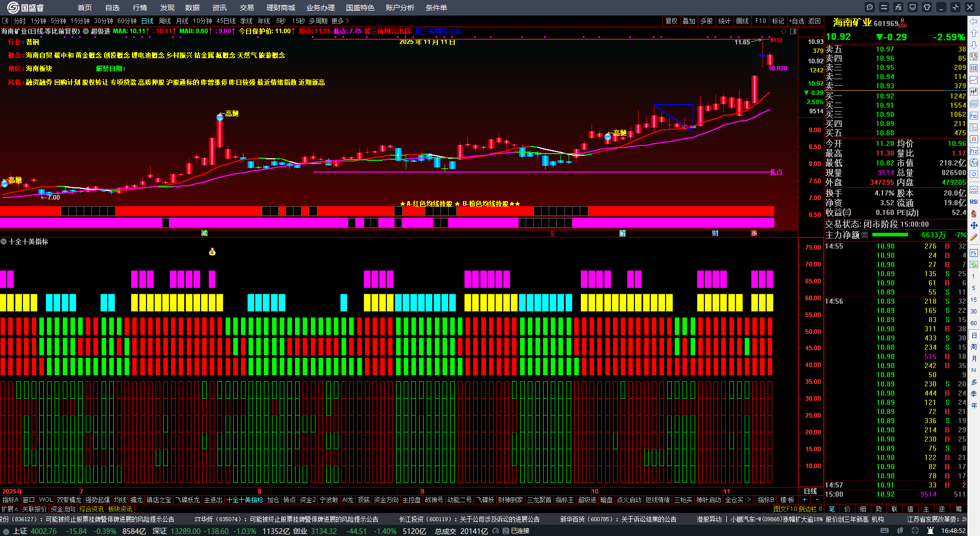Click the 画线 button

point(743,21)
